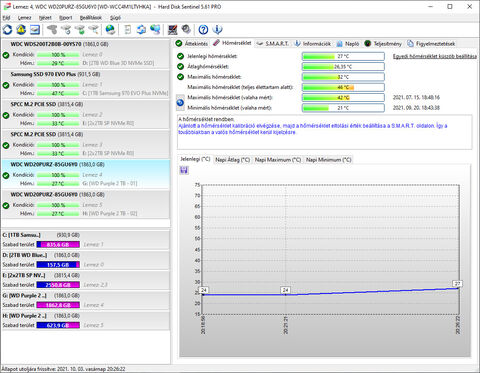Switch to the Teljesítmény tab
This screenshot has height=373, width=480.
[383, 44]
